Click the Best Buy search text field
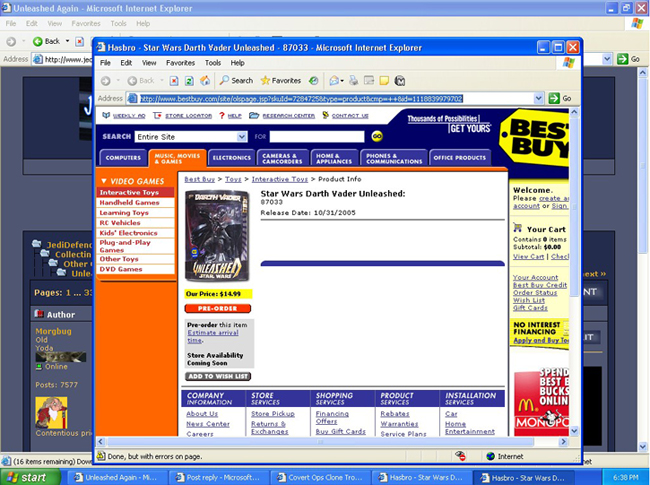 point(317,137)
